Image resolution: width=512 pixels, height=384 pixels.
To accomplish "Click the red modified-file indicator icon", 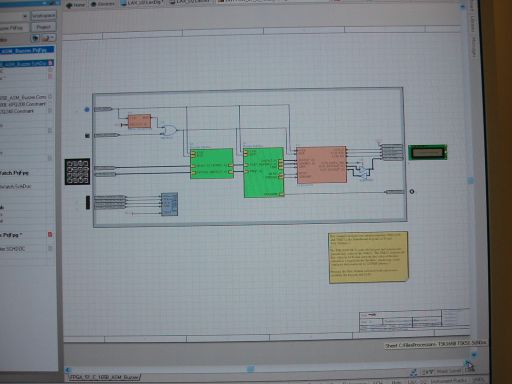I will point(50,235).
